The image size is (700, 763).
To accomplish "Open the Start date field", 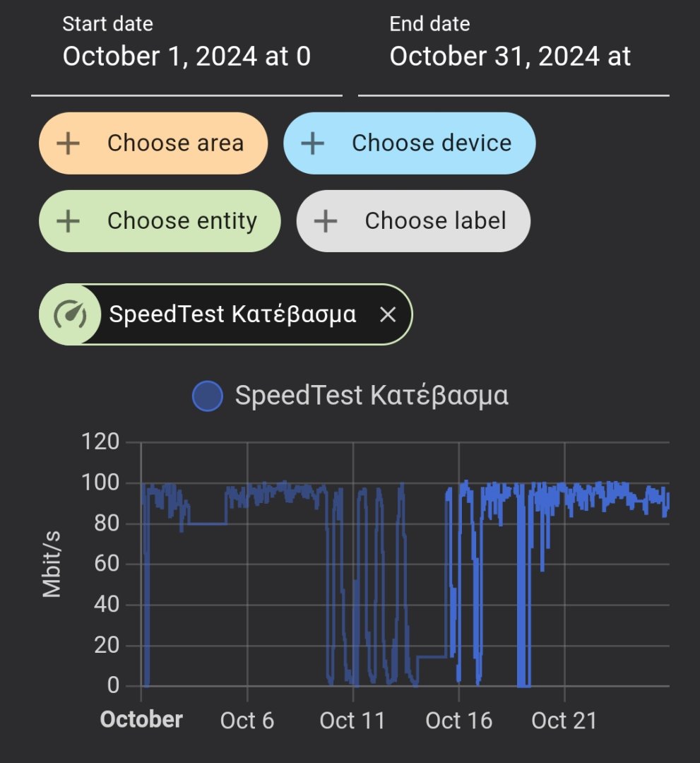I will (x=186, y=57).
